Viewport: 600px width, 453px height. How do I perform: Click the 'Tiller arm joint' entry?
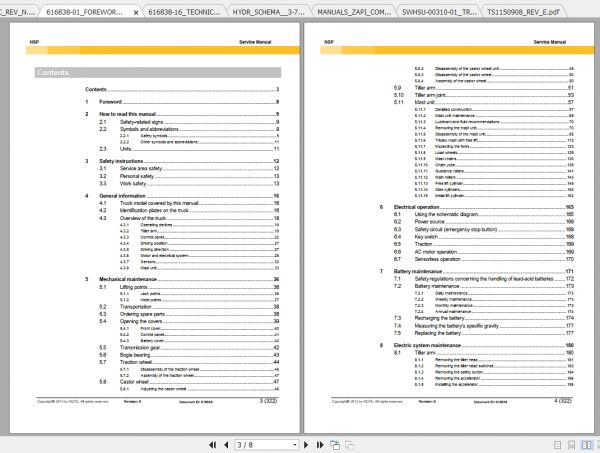pyautogui.click(x=430, y=95)
